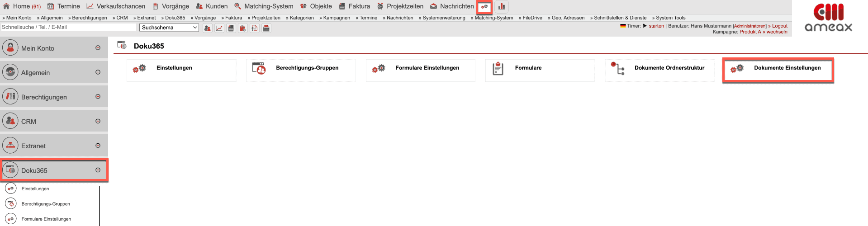Image resolution: width=868 pixels, height=226 pixels.
Task: Open the Verkaufschancen menu item
Action: (x=120, y=6)
